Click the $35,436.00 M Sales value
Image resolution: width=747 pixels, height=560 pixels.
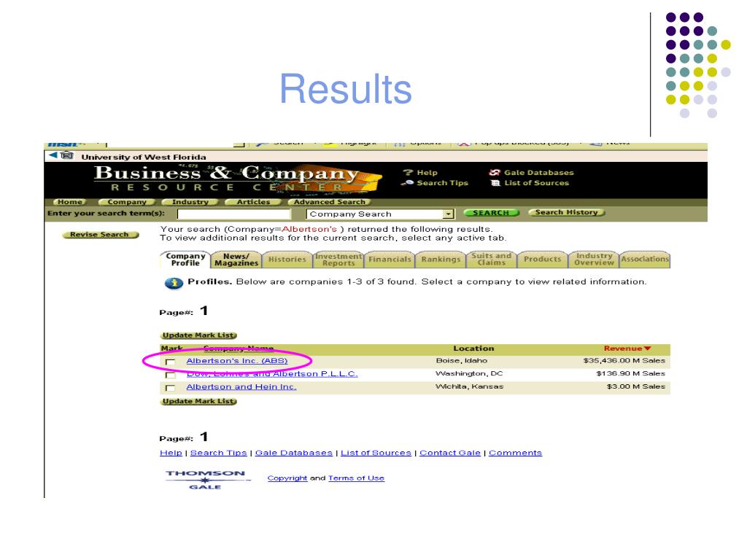pos(624,360)
